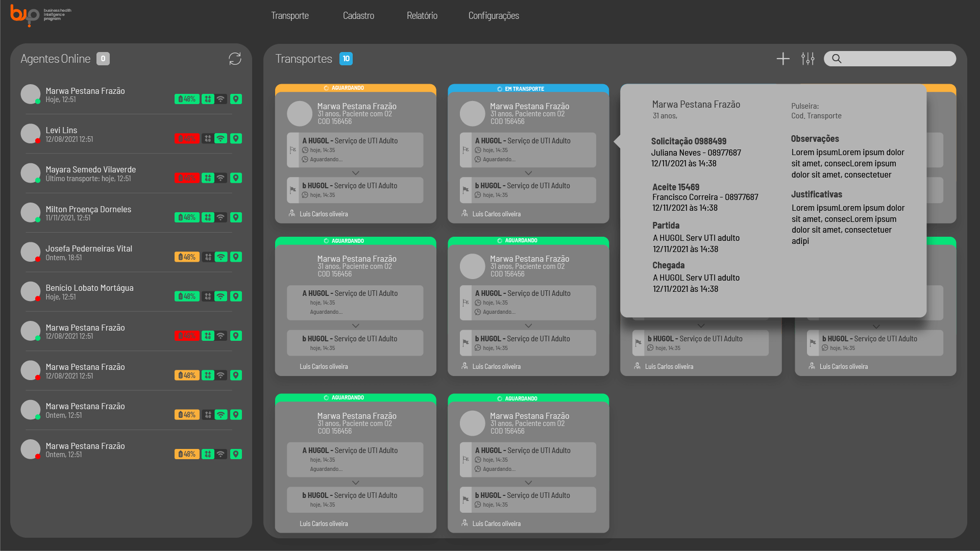
Task: Click Milton Proença Dorneles 4G indicator
Action: coord(208,217)
